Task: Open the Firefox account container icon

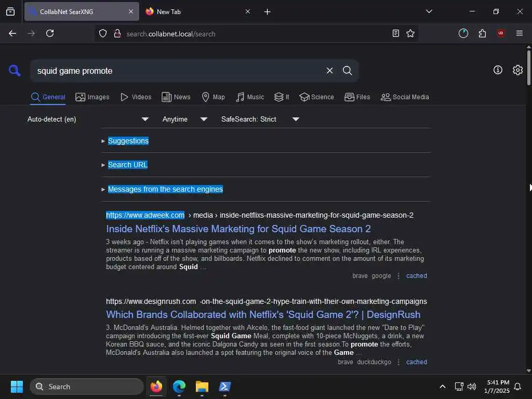Action: [463, 33]
